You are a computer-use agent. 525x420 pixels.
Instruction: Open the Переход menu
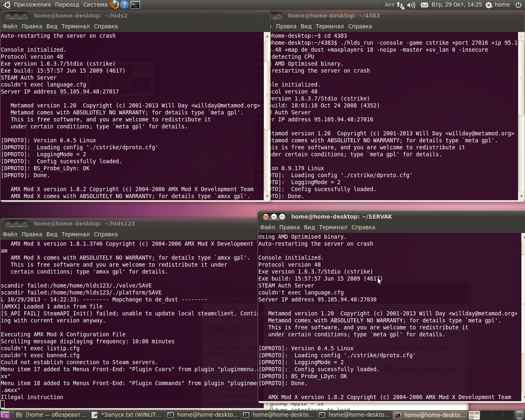(x=67, y=5)
